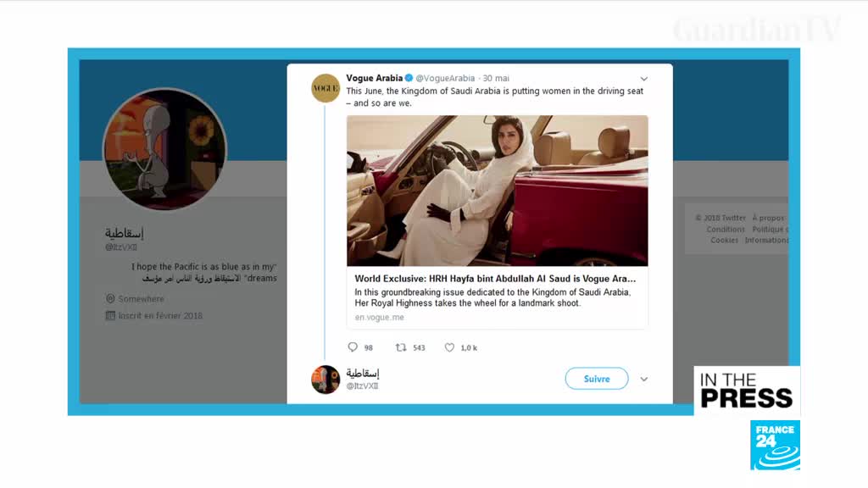Click the 'Somewhere' location text
Viewport: 868px width, 488px height.
click(x=142, y=299)
